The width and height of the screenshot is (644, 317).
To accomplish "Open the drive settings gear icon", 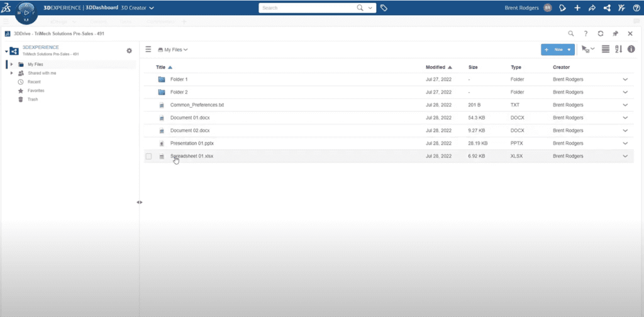I will (x=129, y=50).
